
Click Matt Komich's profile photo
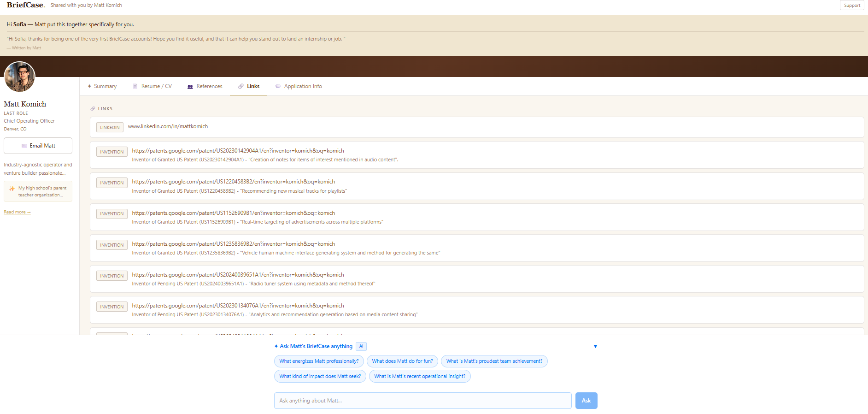pos(20,77)
